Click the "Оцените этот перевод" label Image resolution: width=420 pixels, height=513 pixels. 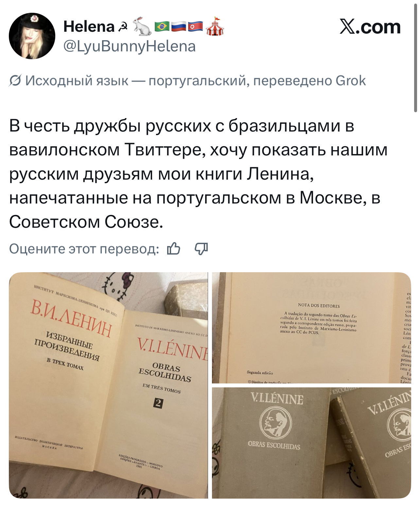click(x=84, y=249)
